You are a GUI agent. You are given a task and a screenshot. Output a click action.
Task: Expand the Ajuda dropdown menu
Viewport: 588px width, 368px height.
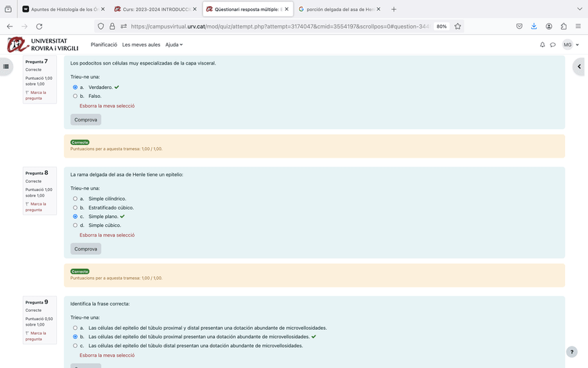click(174, 45)
